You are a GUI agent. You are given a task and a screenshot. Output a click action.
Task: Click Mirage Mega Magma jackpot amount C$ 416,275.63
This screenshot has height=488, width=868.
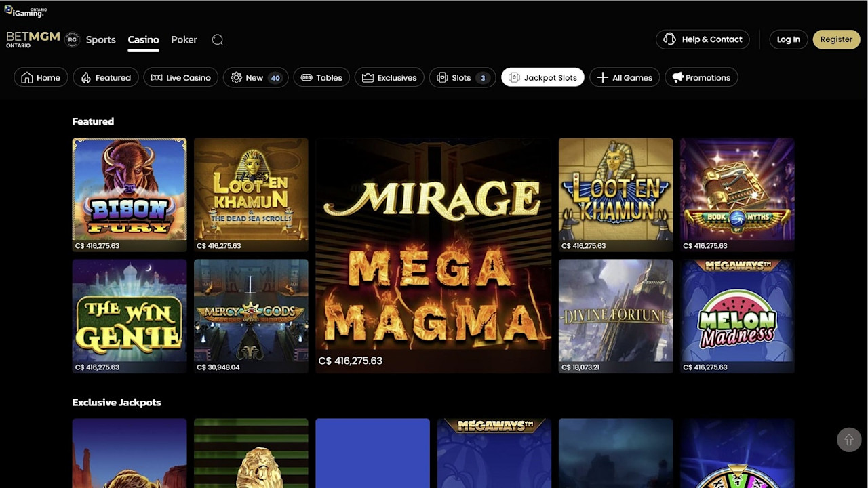(350, 361)
